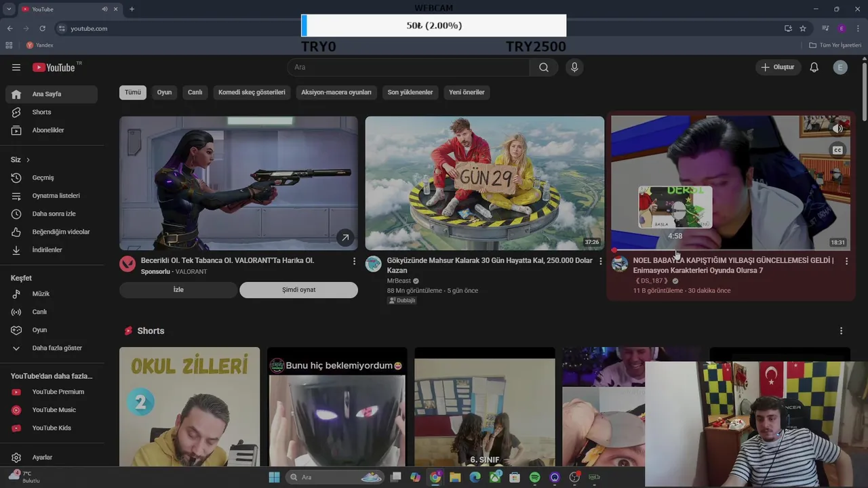Image resolution: width=868 pixels, height=488 pixels.
Task: Open the YouTube hamburger guide menu
Action: (x=16, y=67)
